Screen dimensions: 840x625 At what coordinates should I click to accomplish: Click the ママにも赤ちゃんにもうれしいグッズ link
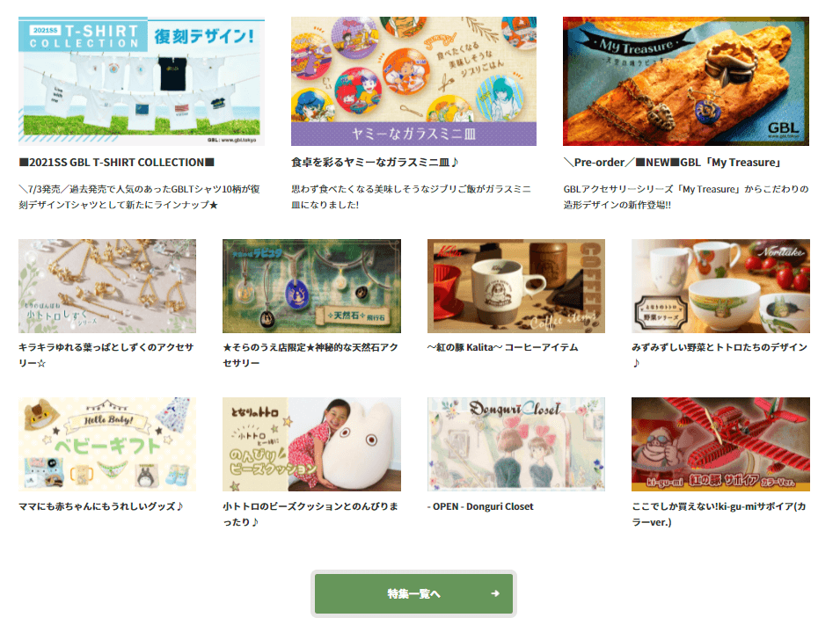101,506
